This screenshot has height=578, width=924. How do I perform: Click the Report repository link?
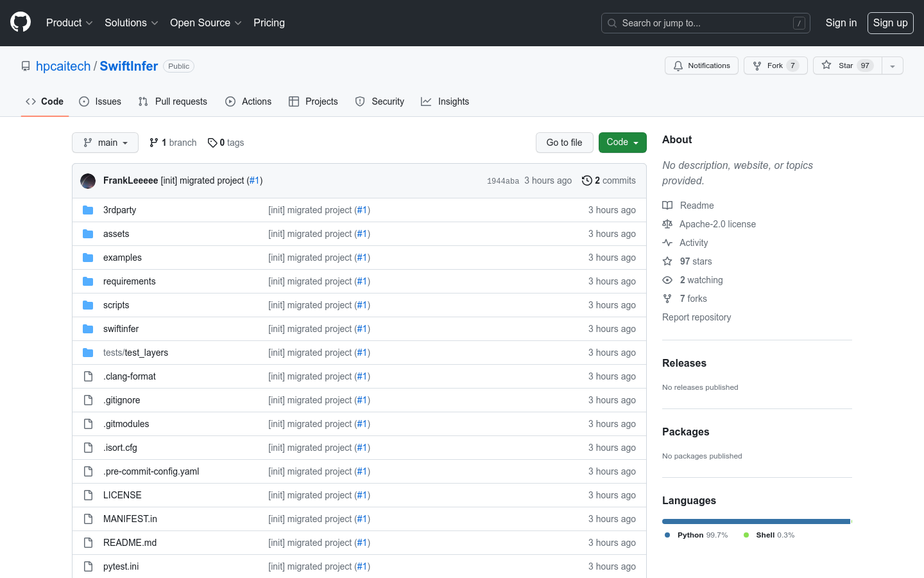pos(697,317)
